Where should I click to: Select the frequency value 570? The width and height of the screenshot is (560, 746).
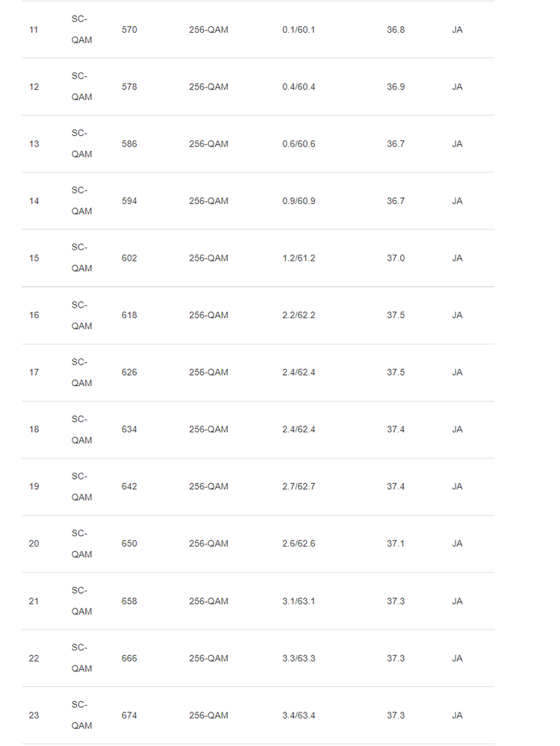pyautogui.click(x=129, y=30)
